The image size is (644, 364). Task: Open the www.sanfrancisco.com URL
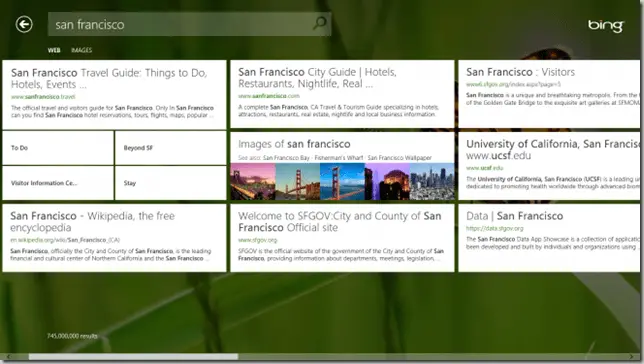pyautogui.click(x=269, y=96)
